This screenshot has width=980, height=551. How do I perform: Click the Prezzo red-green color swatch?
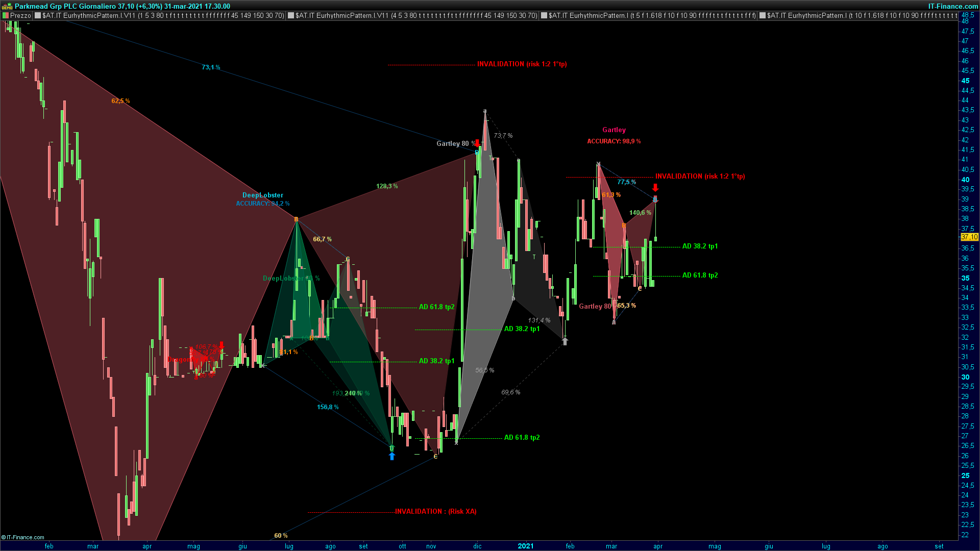pyautogui.click(x=6, y=15)
